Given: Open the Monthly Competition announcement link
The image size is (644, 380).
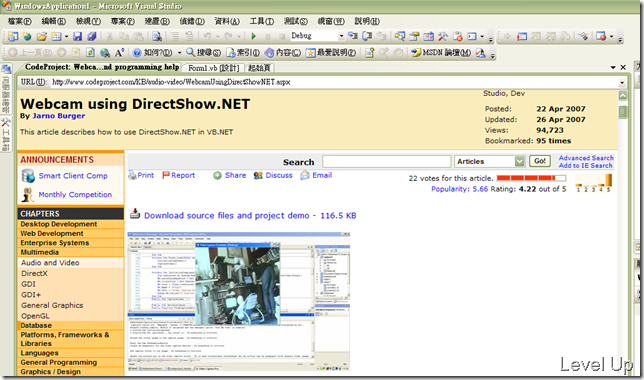Looking at the screenshot, I should tap(75, 194).
